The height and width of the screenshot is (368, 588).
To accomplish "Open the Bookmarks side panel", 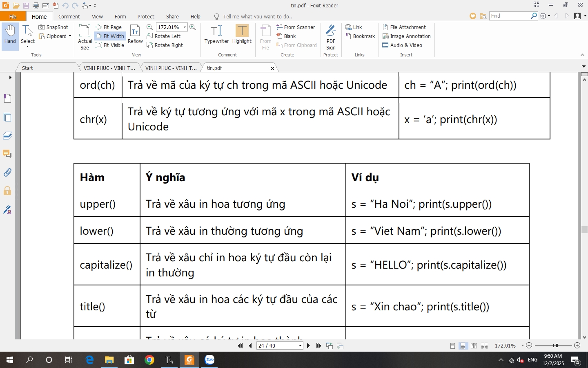I will 7,98.
